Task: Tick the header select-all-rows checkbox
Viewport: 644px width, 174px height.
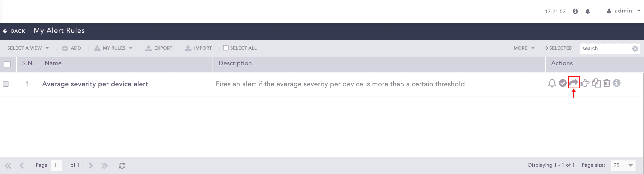Action: point(7,64)
